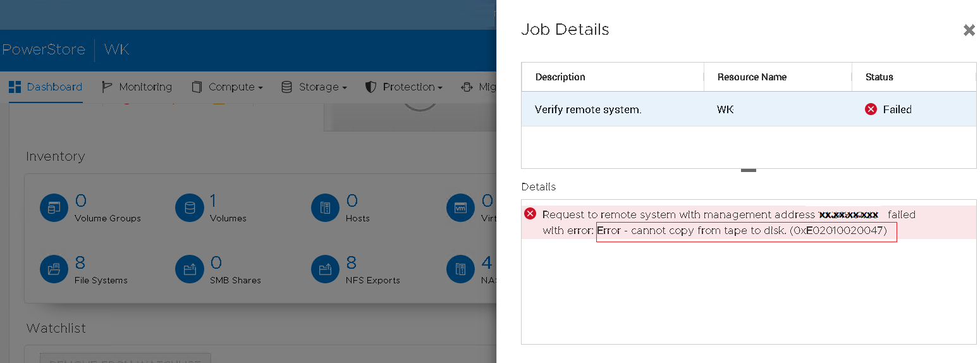The height and width of the screenshot is (363, 980).
Task: Click the red error icon in Details
Action: coord(530,214)
